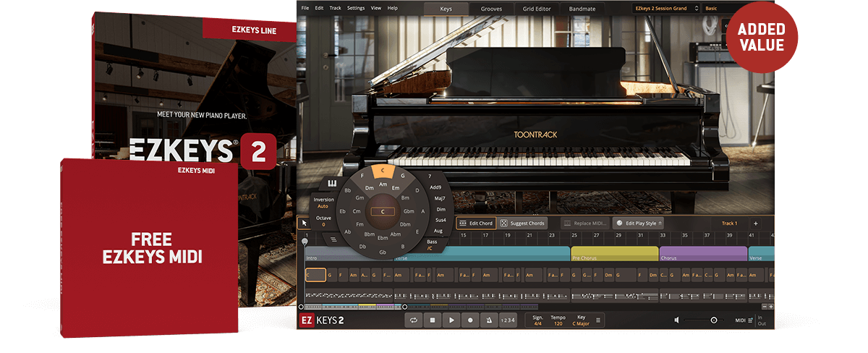Screen dimensions: 868x353
Task: Change the Inversion Auto setting
Action: point(324,203)
